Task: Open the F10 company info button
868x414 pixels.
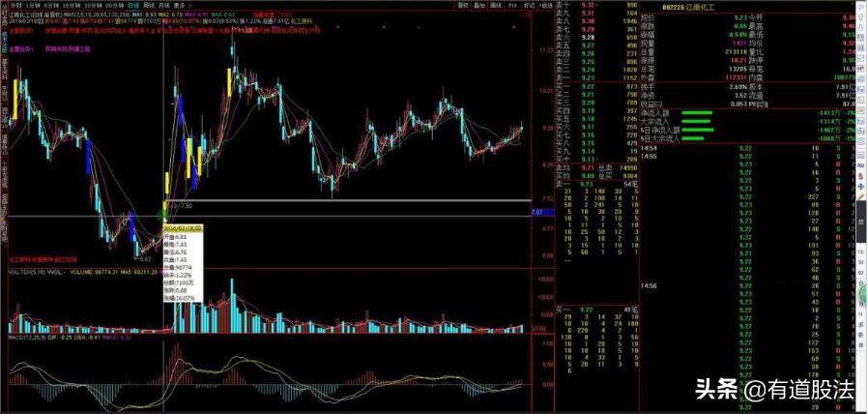Action: click(x=513, y=5)
